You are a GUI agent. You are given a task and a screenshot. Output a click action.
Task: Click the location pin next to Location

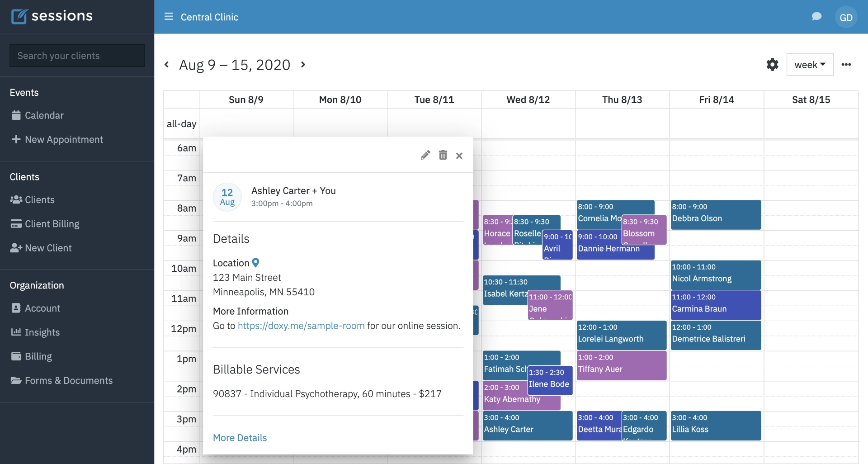pyautogui.click(x=256, y=262)
